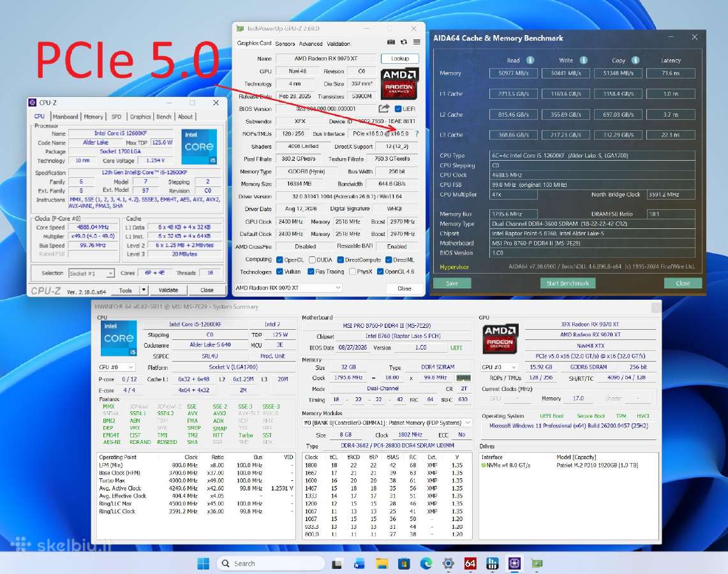Click the Intel Core logo in HWiNFO summary
The width and height of the screenshot is (728, 574).
tap(119, 338)
